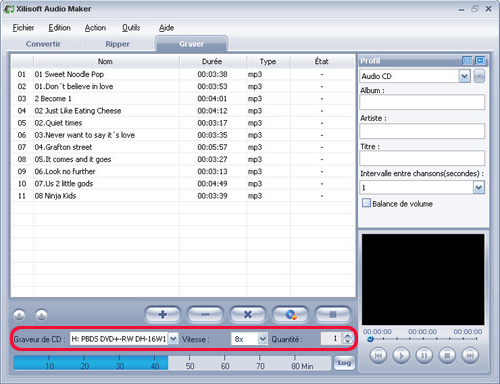Viewport: 500px width, 384px height.
Task: Open the Outils menu
Action: pos(131,28)
